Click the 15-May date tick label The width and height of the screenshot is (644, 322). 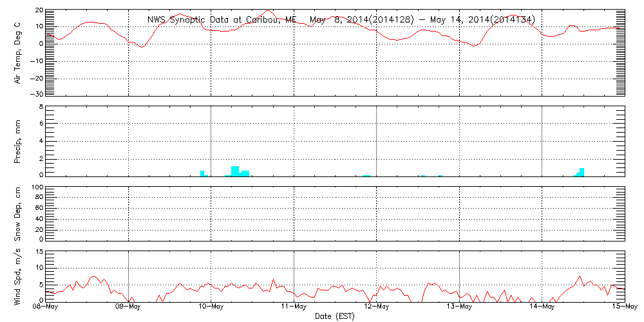tap(624, 307)
